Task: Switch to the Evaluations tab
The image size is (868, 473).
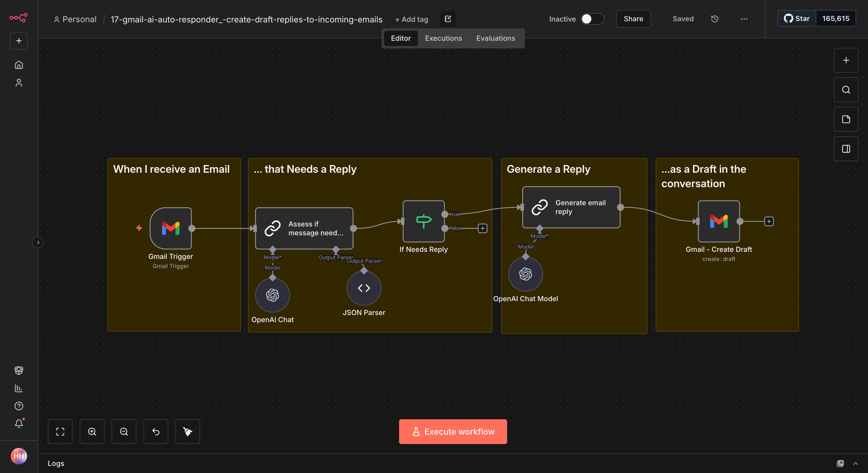Action: (x=495, y=38)
